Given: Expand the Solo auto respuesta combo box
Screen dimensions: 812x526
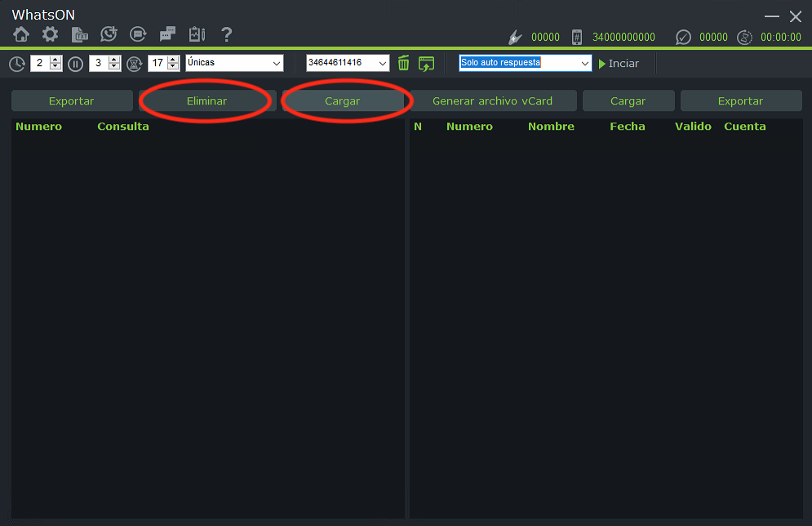Looking at the screenshot, I should (x=525, y=63).
